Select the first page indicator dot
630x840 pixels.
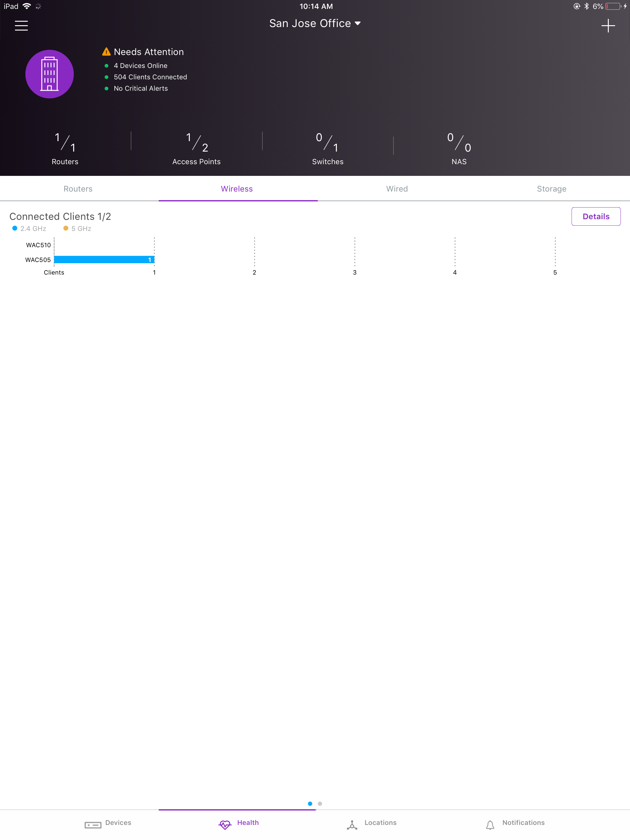pos(310,803)
